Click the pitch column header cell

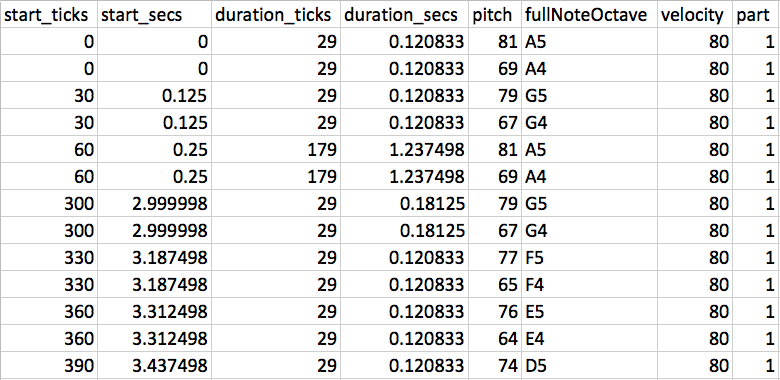[494, 14]
